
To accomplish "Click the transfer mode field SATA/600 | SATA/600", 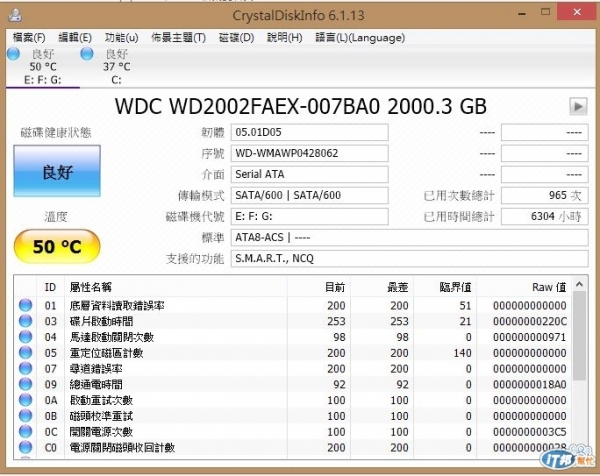I will point(310,196).
